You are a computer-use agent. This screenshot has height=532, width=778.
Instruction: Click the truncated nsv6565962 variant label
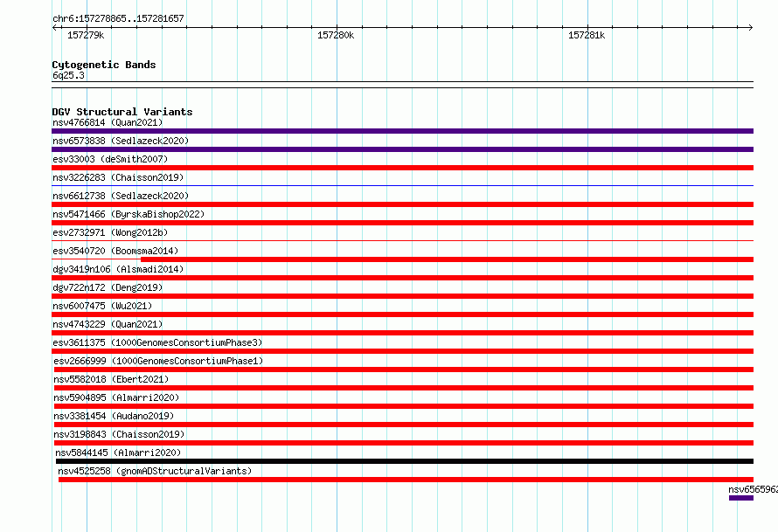pos(754,489)
